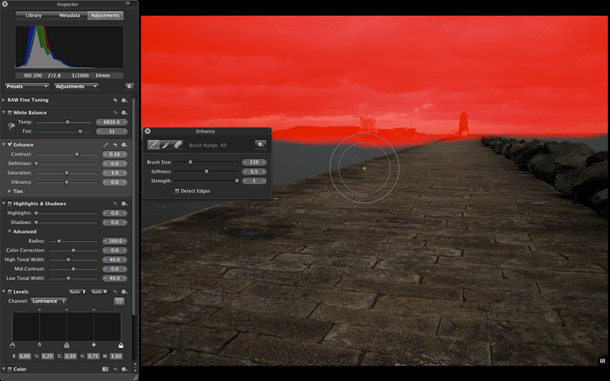The height and width of the screenshot is (381, 610).
Task: Select the eraser tool in Enhance HUD
Action: [177, 145]
